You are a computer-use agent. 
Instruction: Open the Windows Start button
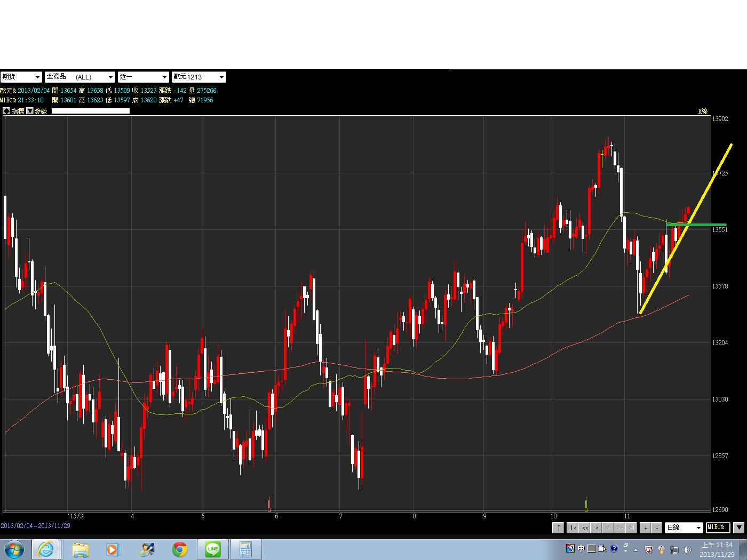14,549
